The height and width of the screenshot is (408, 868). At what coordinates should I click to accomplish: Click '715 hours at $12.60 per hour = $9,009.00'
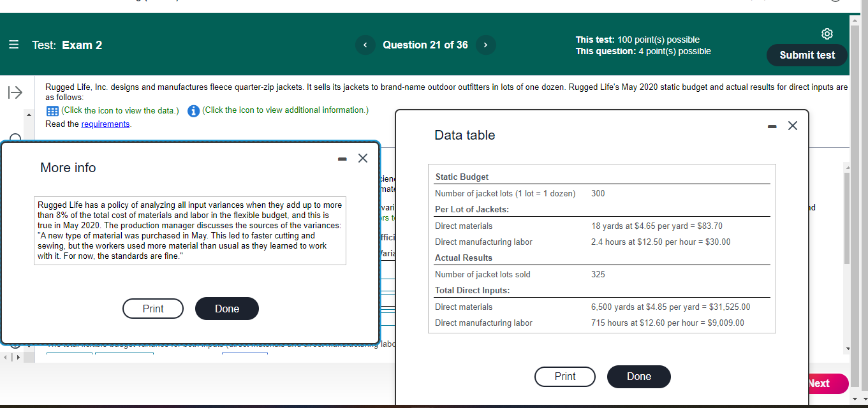tap(668, 323)
